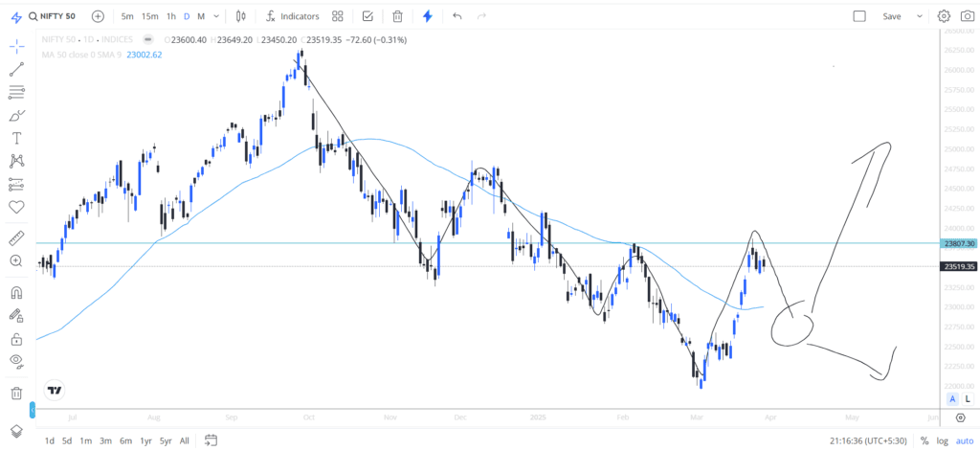
Task: Click the checkmark box toolbar icon
Action: 367,16
